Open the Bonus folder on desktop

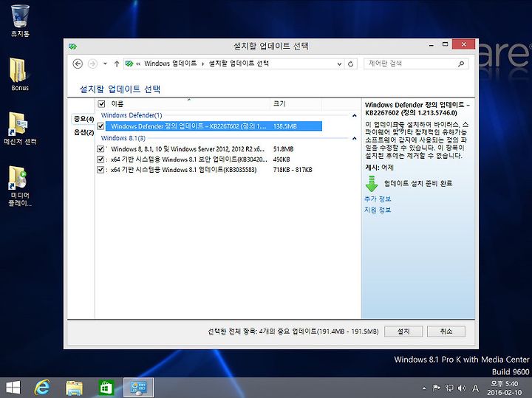pos(20,75)
